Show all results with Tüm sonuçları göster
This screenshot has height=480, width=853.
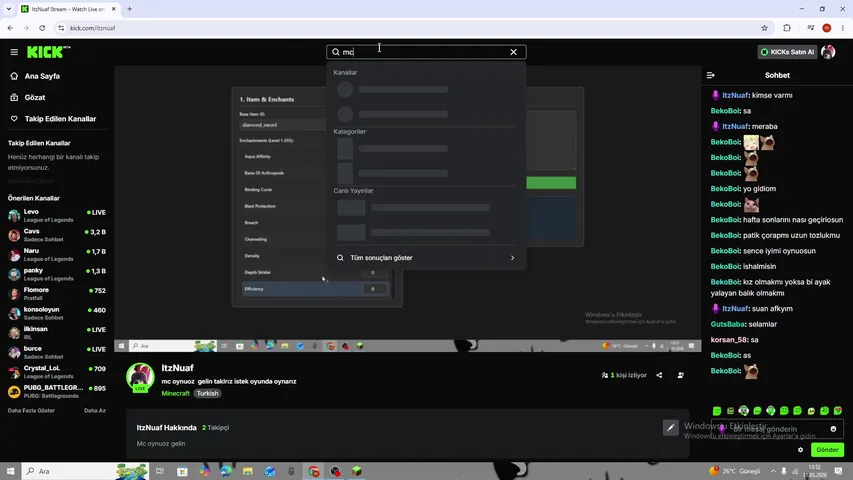426,258
